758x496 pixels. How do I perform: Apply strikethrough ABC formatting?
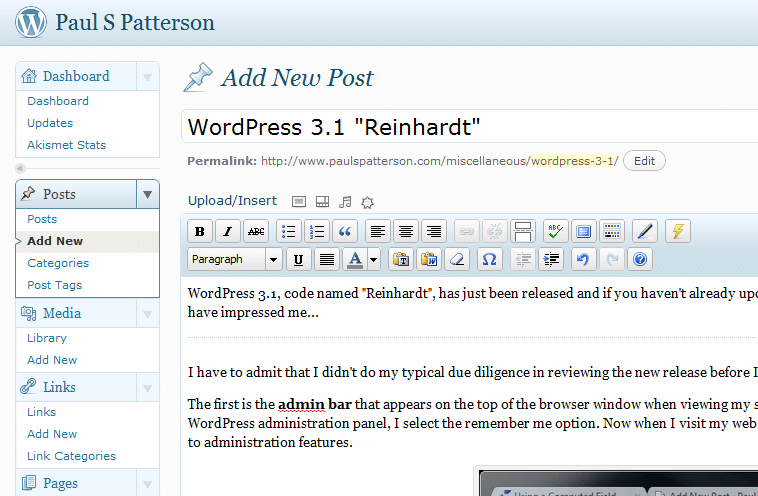click(x=256, y=232)
